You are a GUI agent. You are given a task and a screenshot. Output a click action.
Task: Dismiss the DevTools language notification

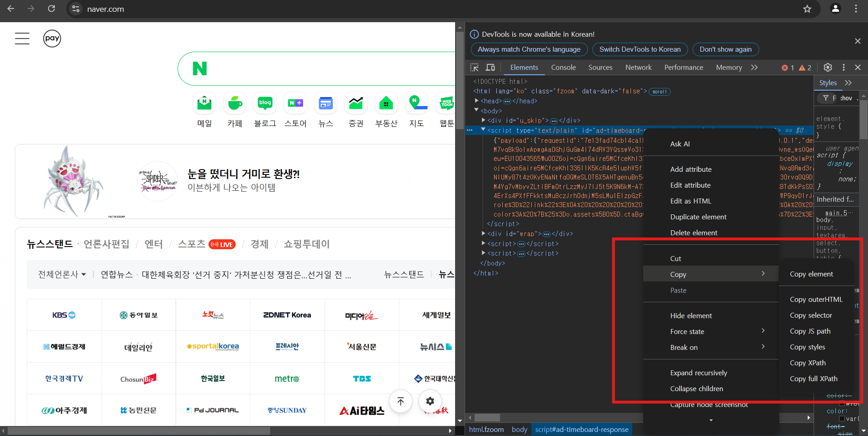[x=858, y=41]
